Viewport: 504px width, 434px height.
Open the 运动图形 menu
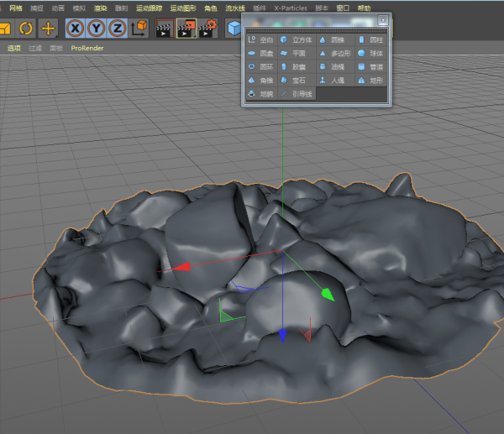[183, 8]
